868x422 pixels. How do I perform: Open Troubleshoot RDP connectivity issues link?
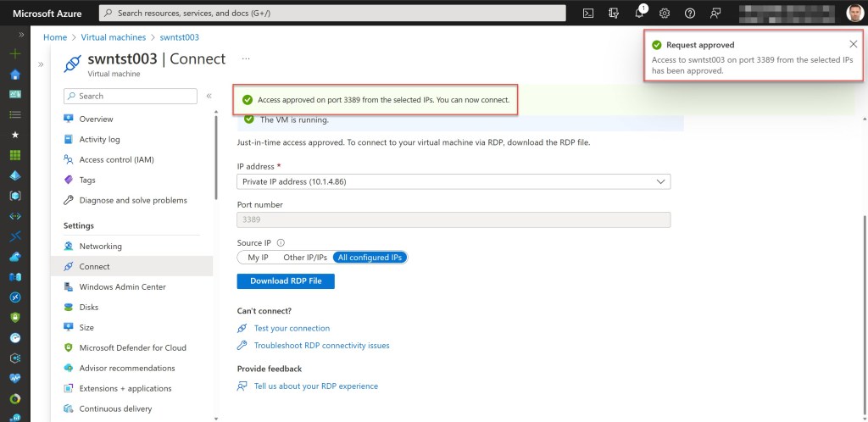(x=321, y=346)
